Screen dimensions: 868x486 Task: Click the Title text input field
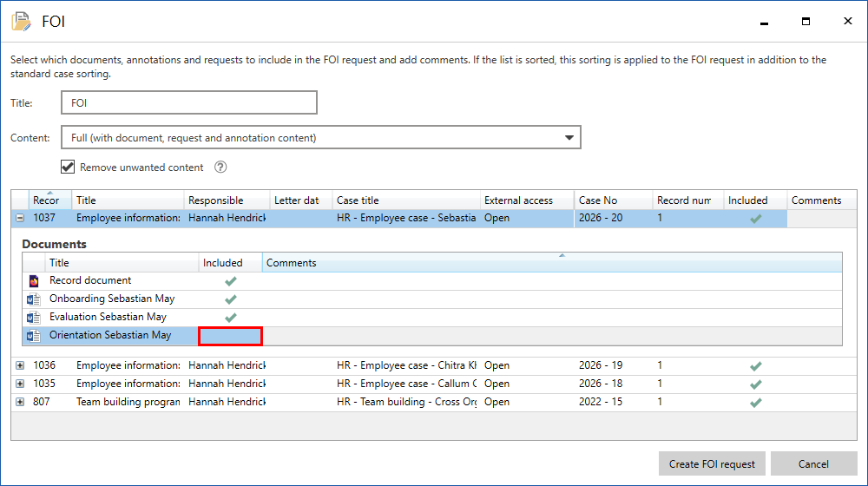(189, 103)
